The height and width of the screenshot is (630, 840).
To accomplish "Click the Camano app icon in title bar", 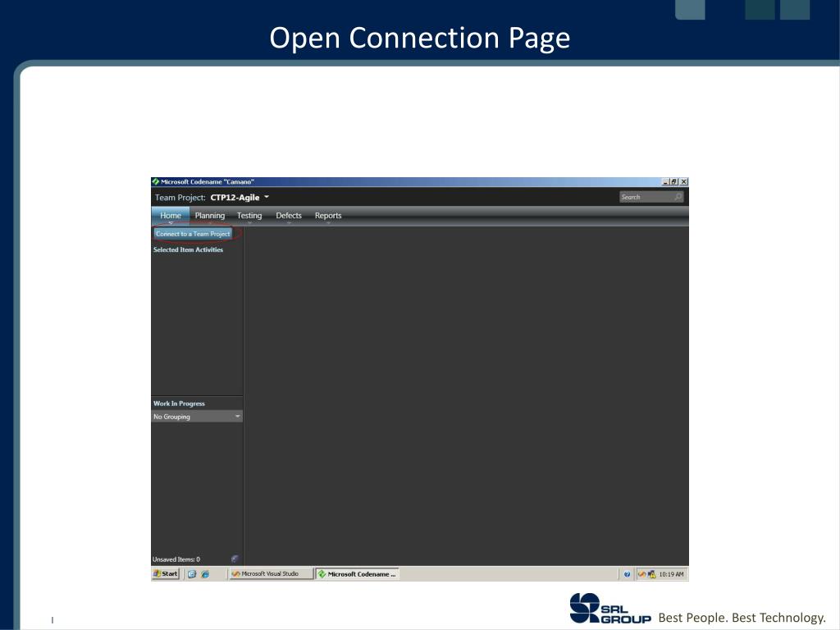I will point(155,181).
